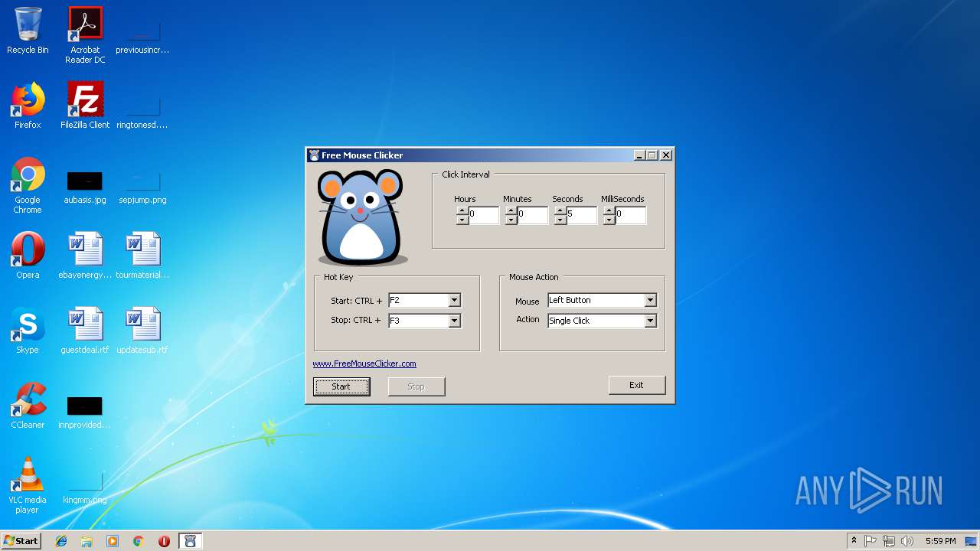This screenshot has width=980, height=551.
Task: Select the CCleaner desktop icon
Action: [x=28, y=406]
